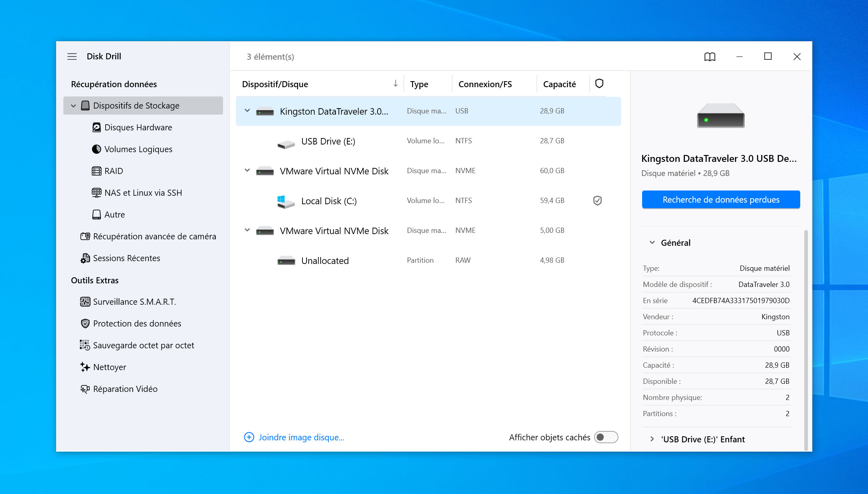Click the Autre drive icon
Viewport: 868px width, 494px height.
pyautogui.click(x=96, y=215)
